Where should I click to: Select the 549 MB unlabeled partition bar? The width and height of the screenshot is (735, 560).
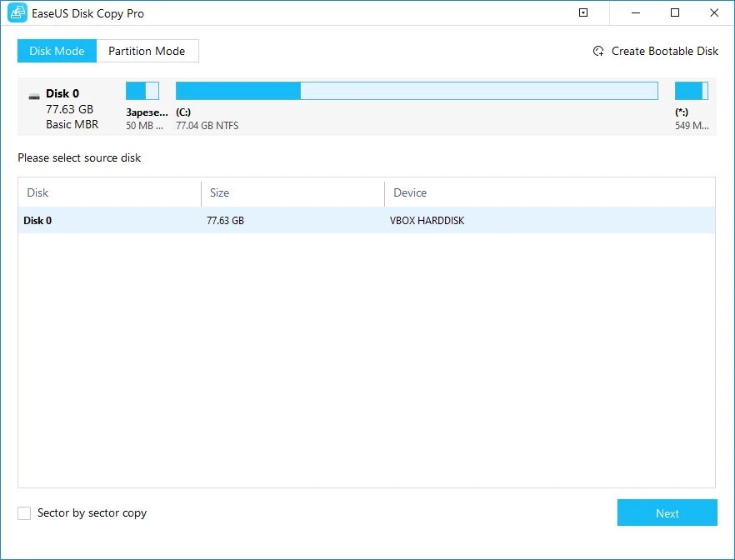pyautogui.click(x=692, y=91)
